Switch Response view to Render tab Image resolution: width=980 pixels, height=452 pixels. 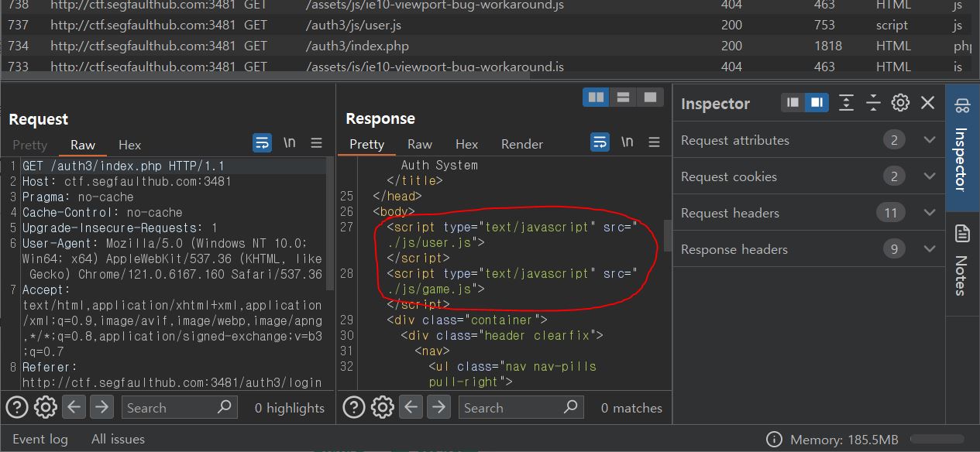522,144
